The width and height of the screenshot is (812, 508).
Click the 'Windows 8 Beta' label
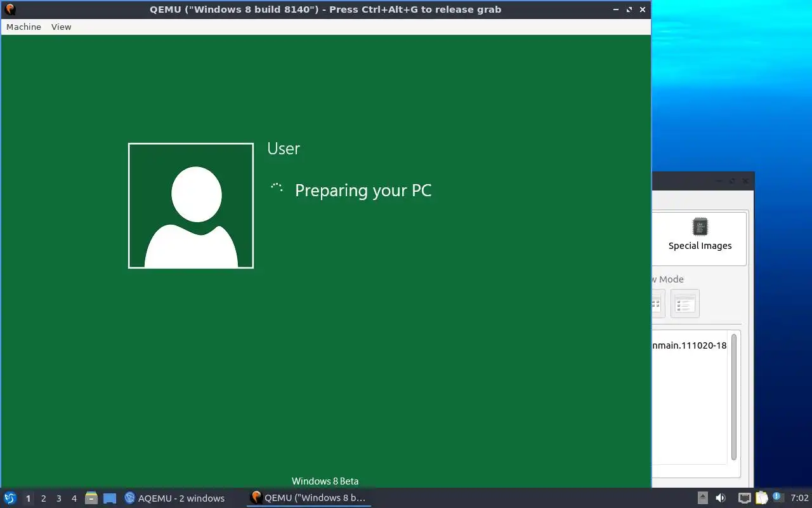pos(325,481)
